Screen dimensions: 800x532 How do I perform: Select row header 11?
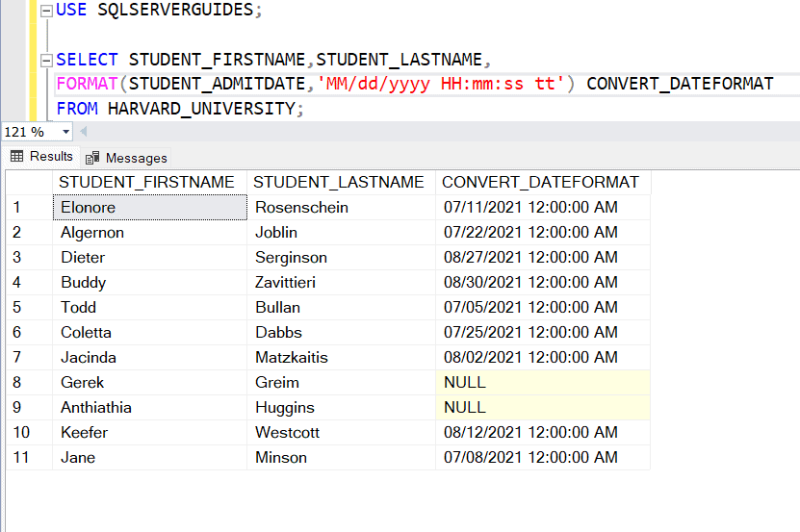[x=29, y=457]
